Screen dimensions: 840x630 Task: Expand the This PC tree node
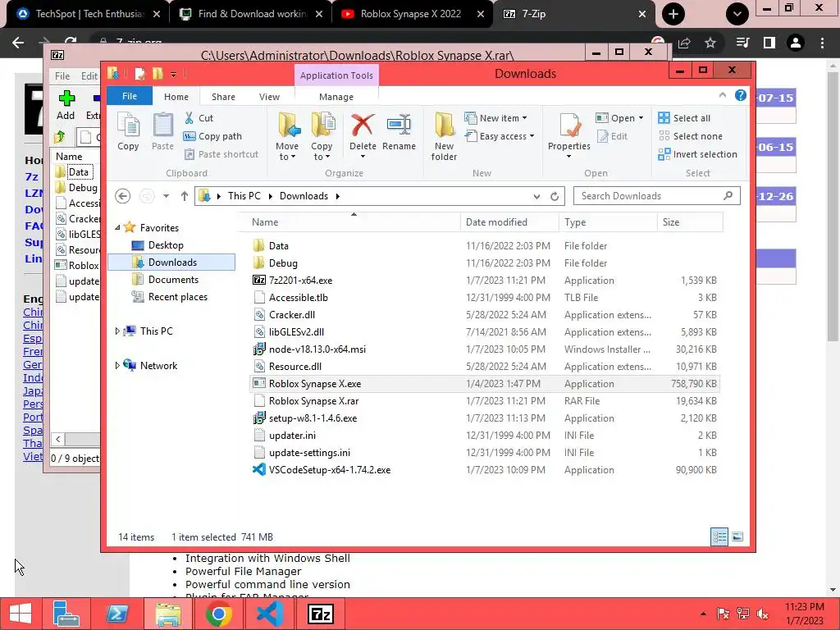[118, 331]
